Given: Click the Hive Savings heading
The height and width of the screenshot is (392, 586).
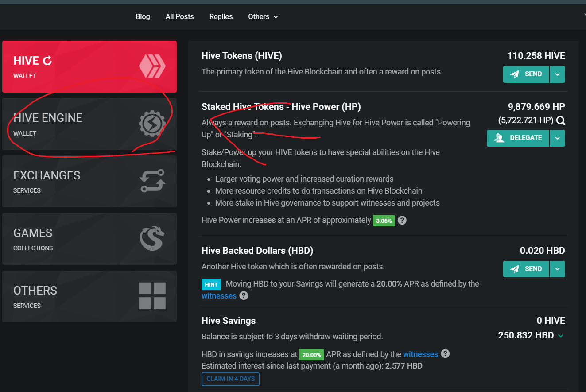Looking at the screenshot, I should pos(229,321).
